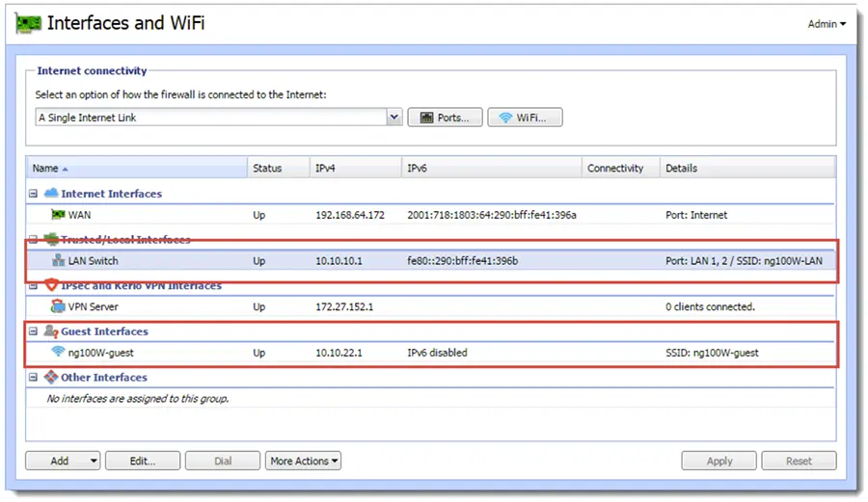Click the WAN IPv6 address 2001:718:1803...
The image size is (868, 502).
click(492, 215)
